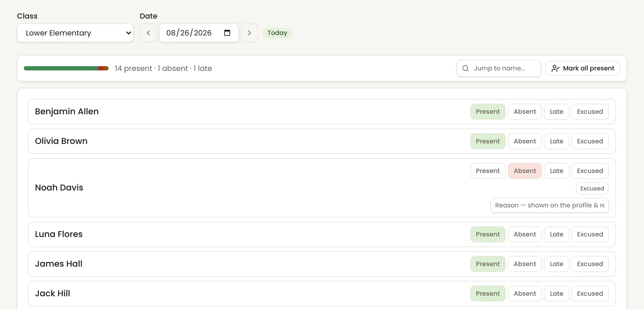Mark Luna Flores as Late
This screenshot has height=309, width=644.
pyautogui.click(x=556, y=234)
